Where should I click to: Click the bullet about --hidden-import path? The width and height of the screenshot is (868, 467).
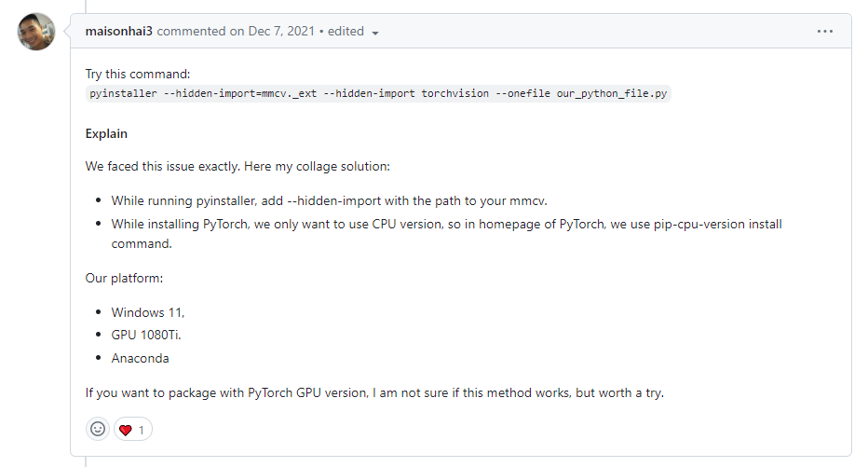[x=330, y=200]
